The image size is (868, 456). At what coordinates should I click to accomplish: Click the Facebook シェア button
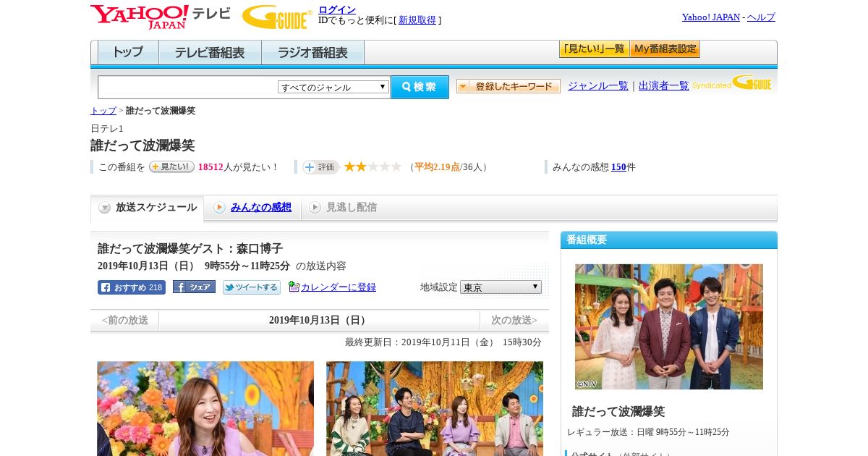click(194, 287)
